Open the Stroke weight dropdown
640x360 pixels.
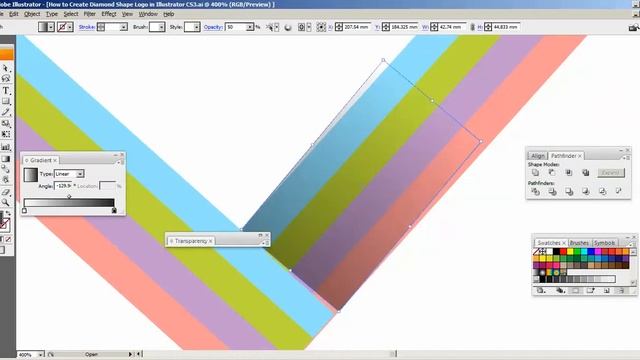[123, 27]
